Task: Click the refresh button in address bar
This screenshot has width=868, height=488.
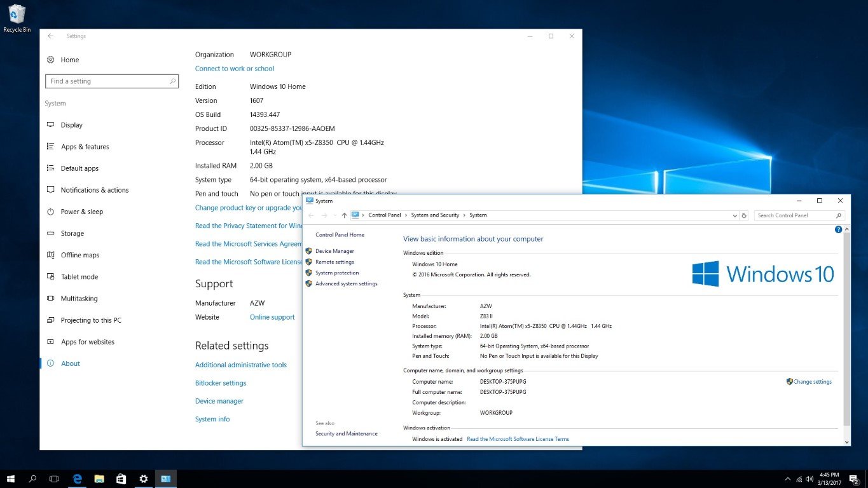Action: (x=744, y=215)
